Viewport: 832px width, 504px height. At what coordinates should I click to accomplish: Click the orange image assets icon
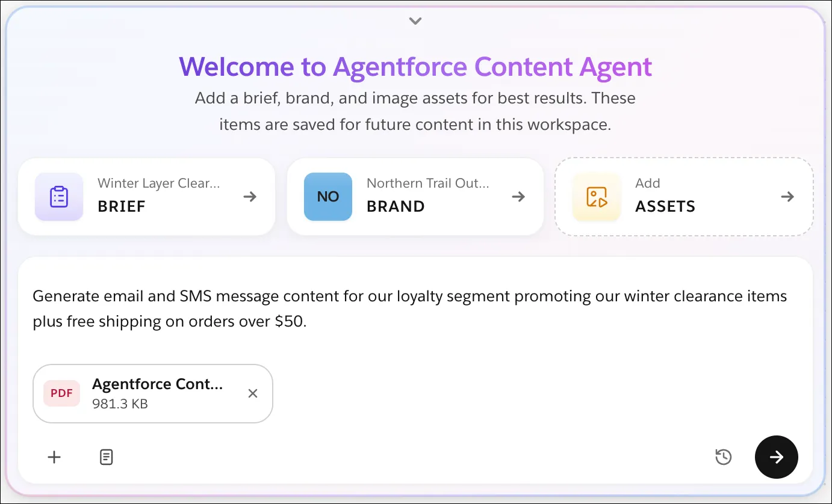pos(597,197)
